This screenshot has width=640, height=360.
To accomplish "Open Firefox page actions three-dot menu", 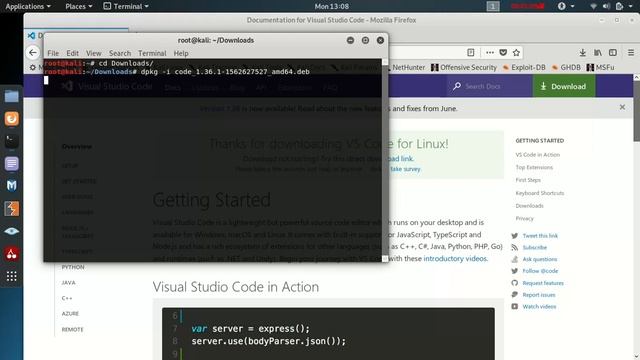I will click(490, 52).
